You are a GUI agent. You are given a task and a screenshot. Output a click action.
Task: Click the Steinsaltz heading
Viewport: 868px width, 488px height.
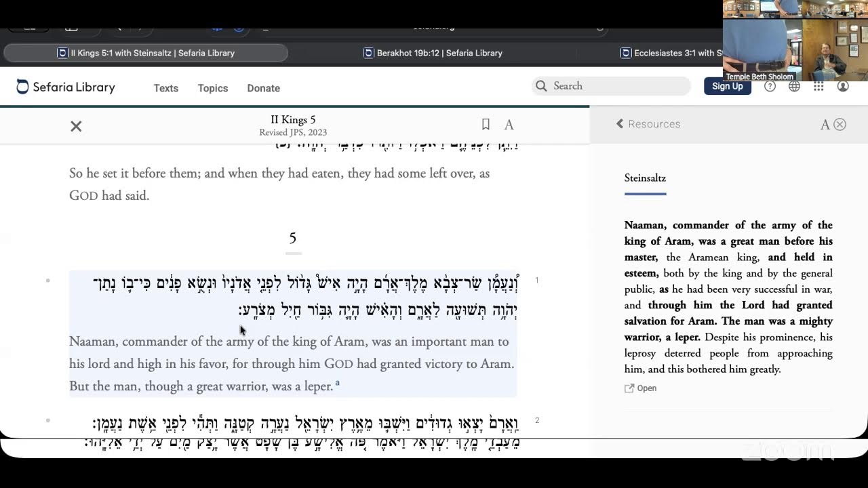(645, 178)
